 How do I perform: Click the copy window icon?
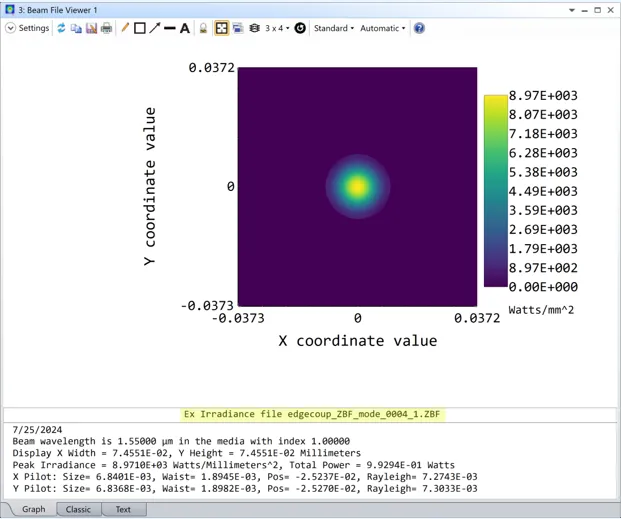pyautogui.click(x=76, y=28)
